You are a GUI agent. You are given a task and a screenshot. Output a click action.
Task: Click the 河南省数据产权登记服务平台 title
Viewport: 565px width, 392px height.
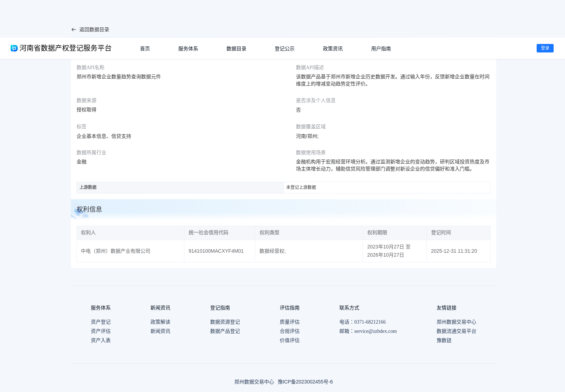click(x=66, y=48)
